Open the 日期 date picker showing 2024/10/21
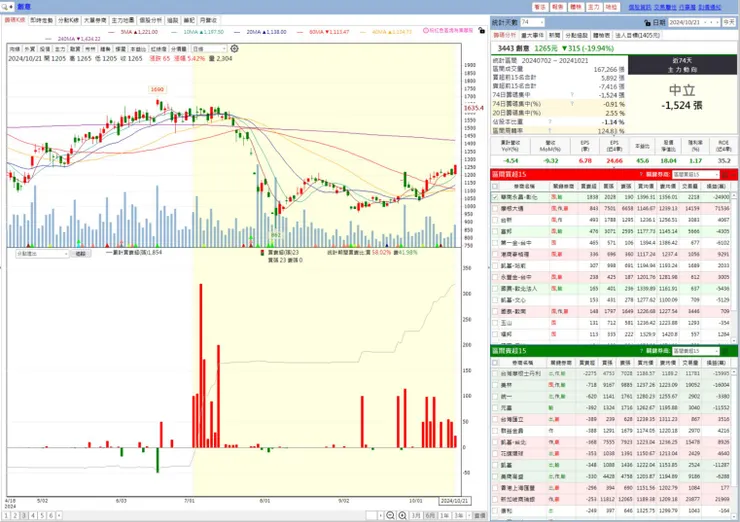740x522 pixels. (x=694, y=22)
